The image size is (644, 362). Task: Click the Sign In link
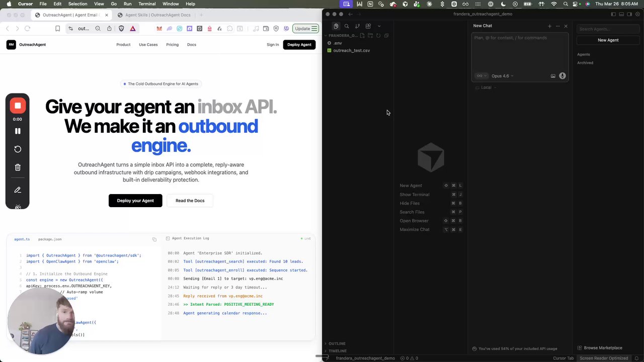tap(273, 45)
